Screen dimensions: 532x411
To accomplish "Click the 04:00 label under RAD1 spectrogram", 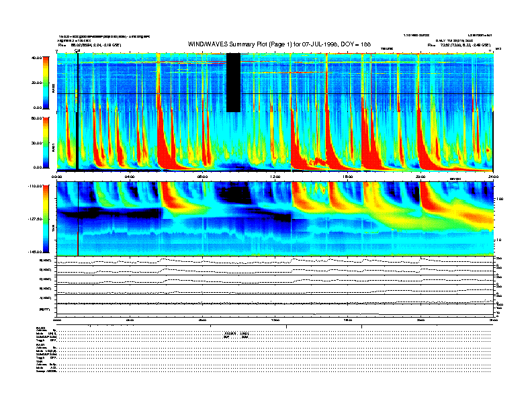I will click(x=129, y=177).
